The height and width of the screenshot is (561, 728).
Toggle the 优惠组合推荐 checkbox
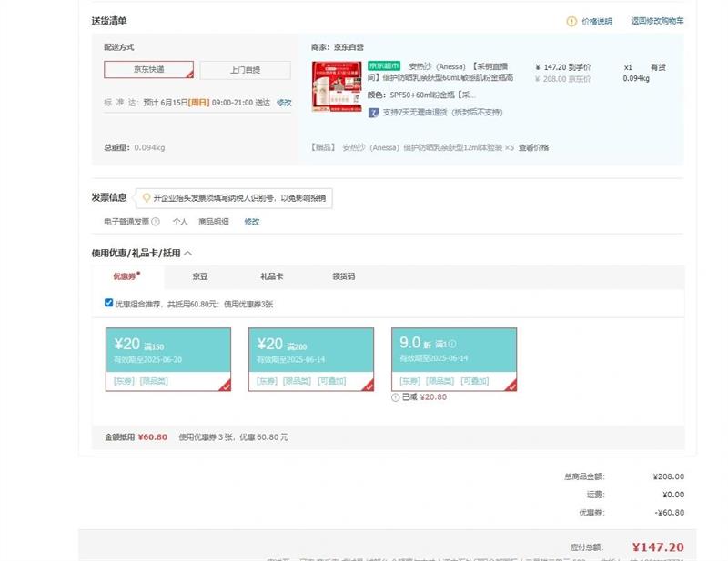pyautogui.click(x=108, y=303)
